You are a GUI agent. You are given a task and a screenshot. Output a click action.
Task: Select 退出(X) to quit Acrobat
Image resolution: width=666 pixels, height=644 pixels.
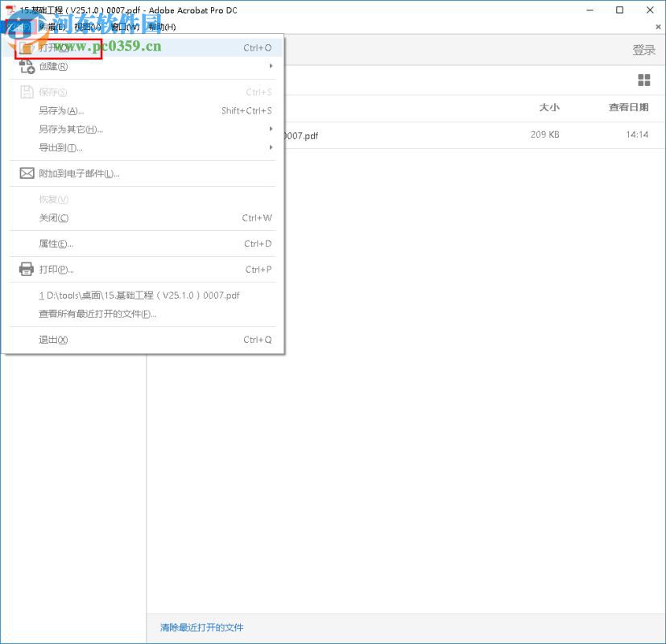click(x=52, y=340)
